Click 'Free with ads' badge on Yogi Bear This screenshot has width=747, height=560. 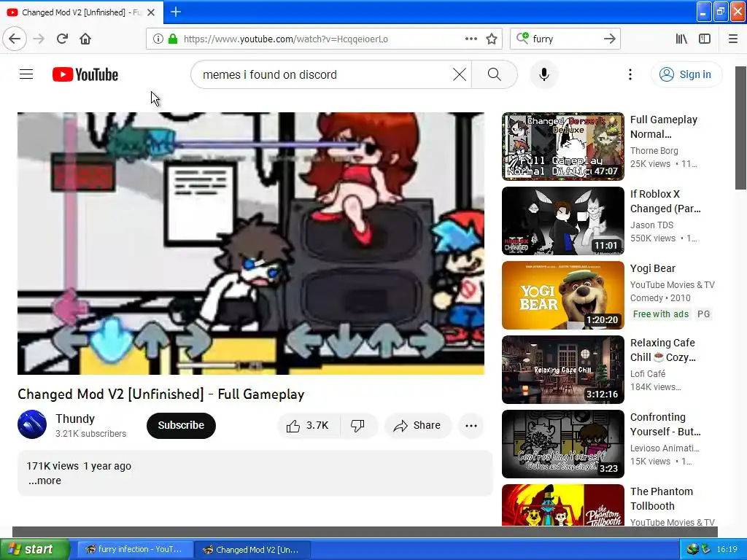(x=660, y=314)
